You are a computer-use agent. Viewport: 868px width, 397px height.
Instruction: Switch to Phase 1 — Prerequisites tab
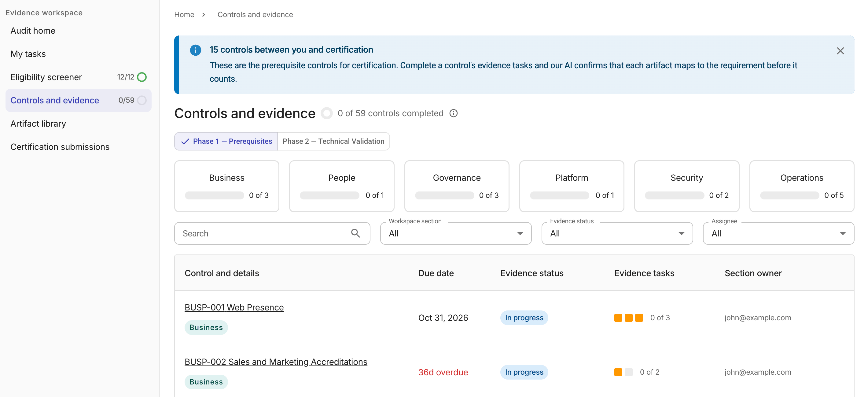pos(226,141)
